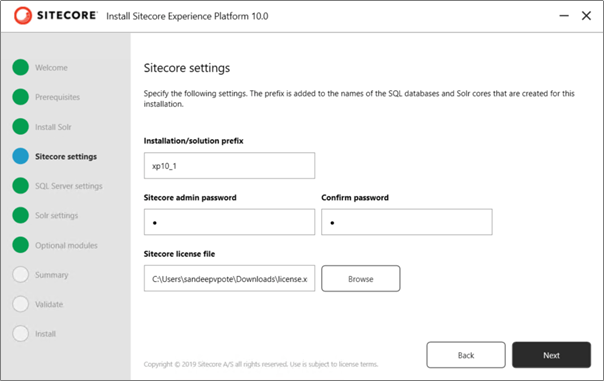Browse for the Sitecore license file
Screen dimensions: 604x381
click(x=361, y=279)
